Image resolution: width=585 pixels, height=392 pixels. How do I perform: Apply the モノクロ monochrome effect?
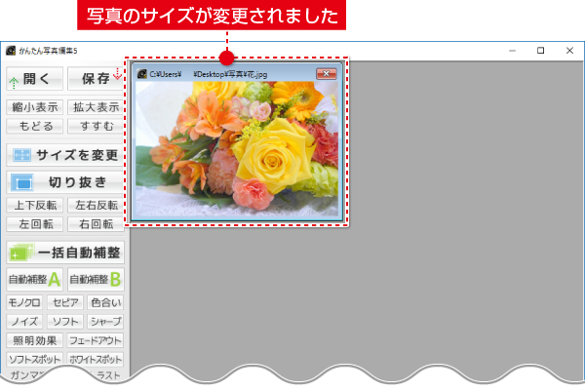point(24,302)
